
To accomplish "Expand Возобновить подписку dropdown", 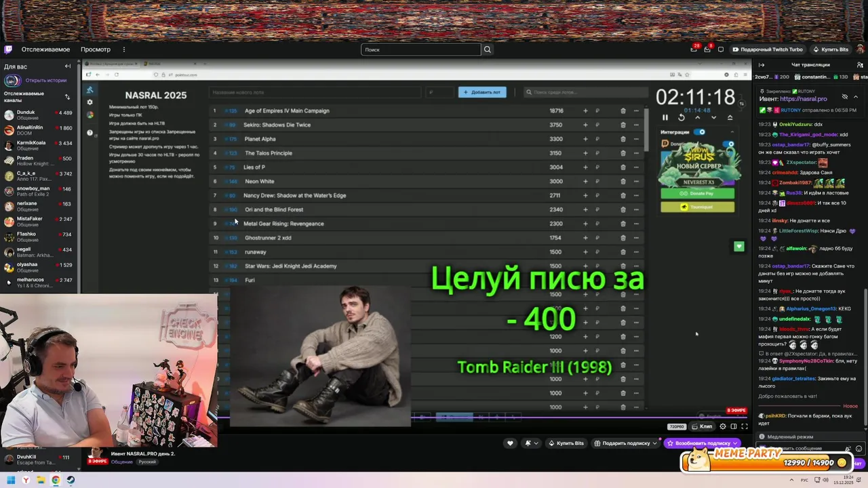I will [x=735, y=443].
